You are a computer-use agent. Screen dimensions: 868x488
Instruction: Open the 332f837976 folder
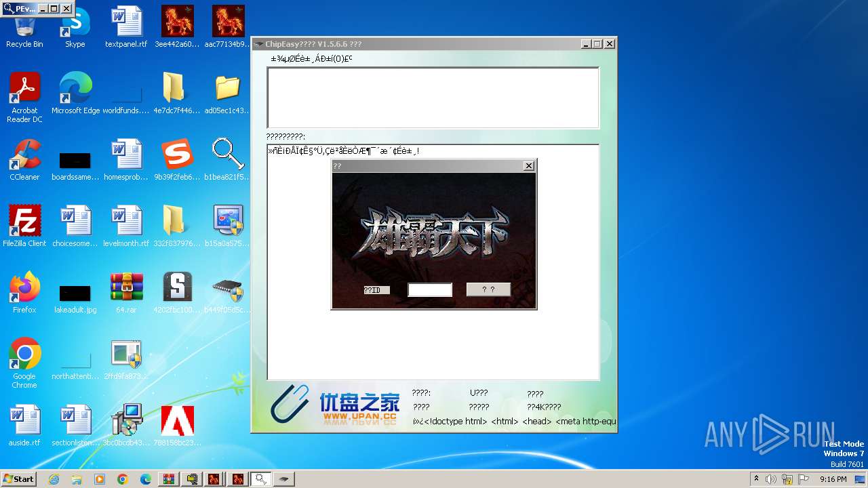[x=177, y=226]
